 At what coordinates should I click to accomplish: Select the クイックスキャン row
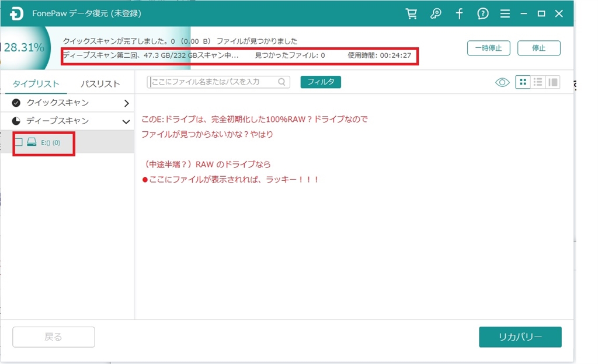click(67, 103)
